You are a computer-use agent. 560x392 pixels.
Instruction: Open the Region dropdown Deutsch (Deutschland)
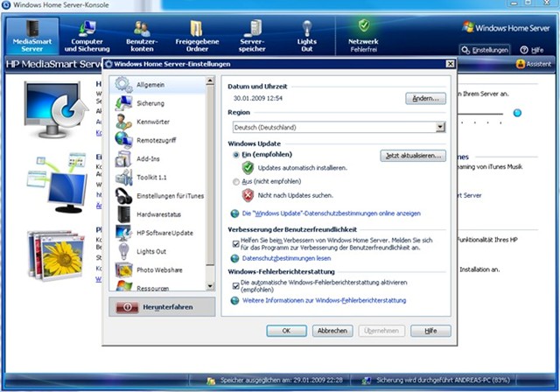pos(339,127)
